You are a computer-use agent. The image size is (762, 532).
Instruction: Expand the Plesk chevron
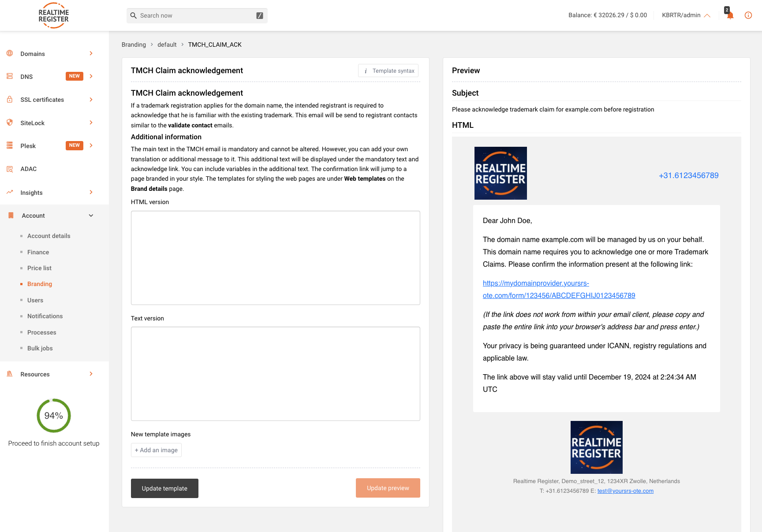[x=91, y=145]
